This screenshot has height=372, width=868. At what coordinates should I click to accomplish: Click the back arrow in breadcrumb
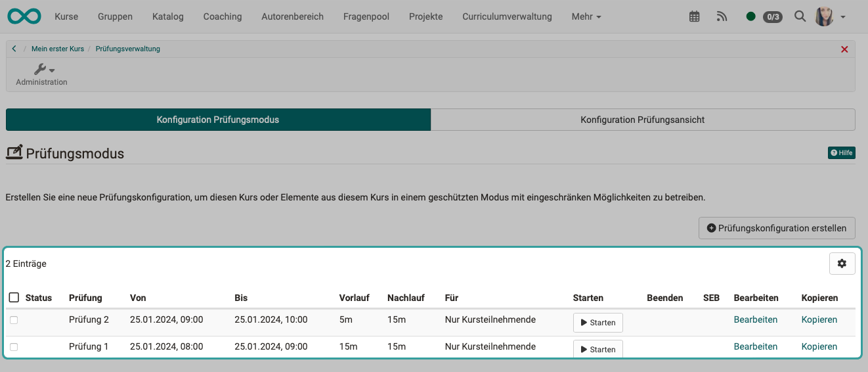point(14,49)
